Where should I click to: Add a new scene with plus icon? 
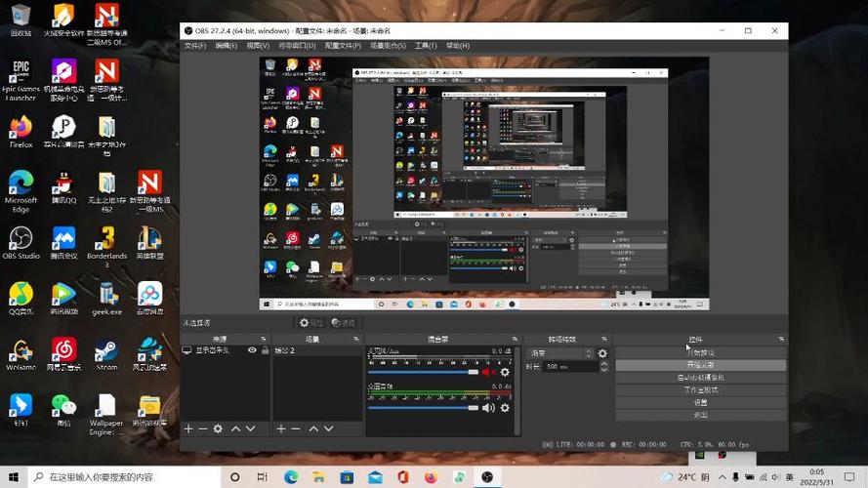pos(281,428)
